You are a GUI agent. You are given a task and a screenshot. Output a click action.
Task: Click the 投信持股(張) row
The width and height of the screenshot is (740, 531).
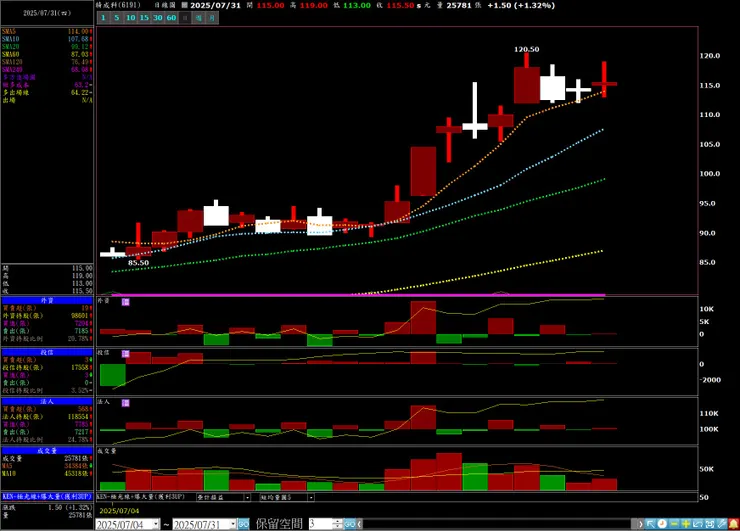click(47, 368)
